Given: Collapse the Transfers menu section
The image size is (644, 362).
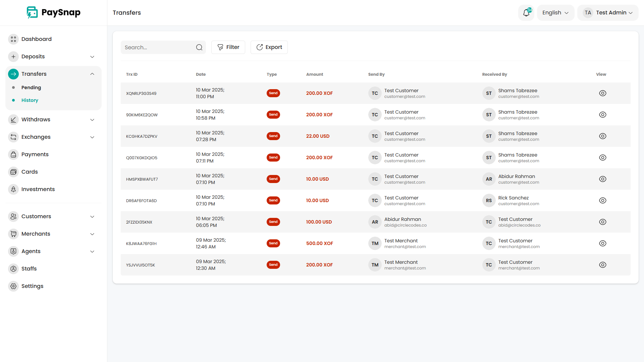Looking at the screenshot, I should 92,74.
